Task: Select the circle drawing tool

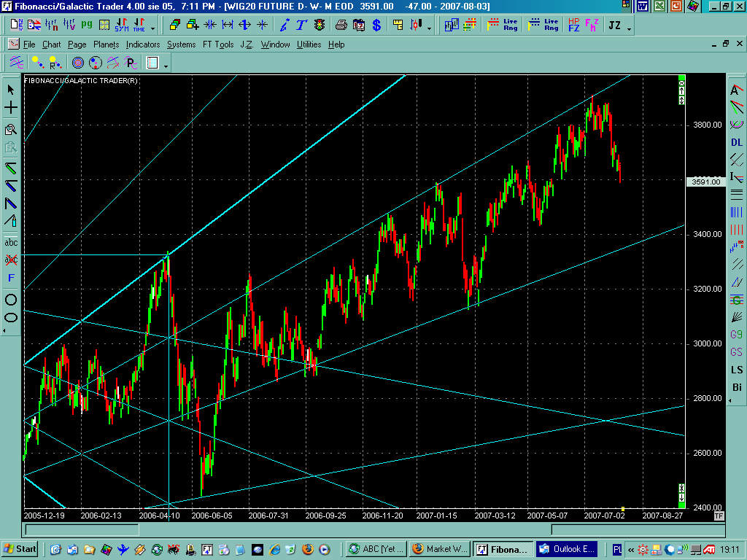Action: (x=11, y=300)
